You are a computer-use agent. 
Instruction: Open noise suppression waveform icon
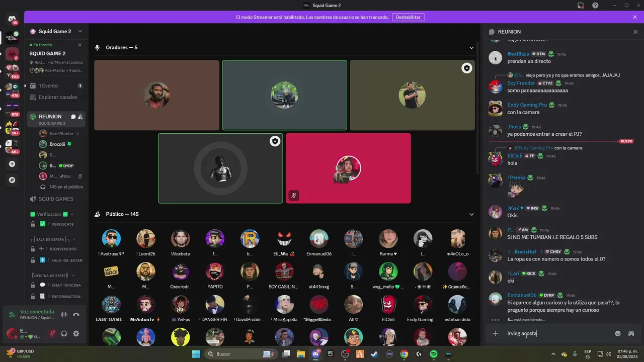pos(64,315)
